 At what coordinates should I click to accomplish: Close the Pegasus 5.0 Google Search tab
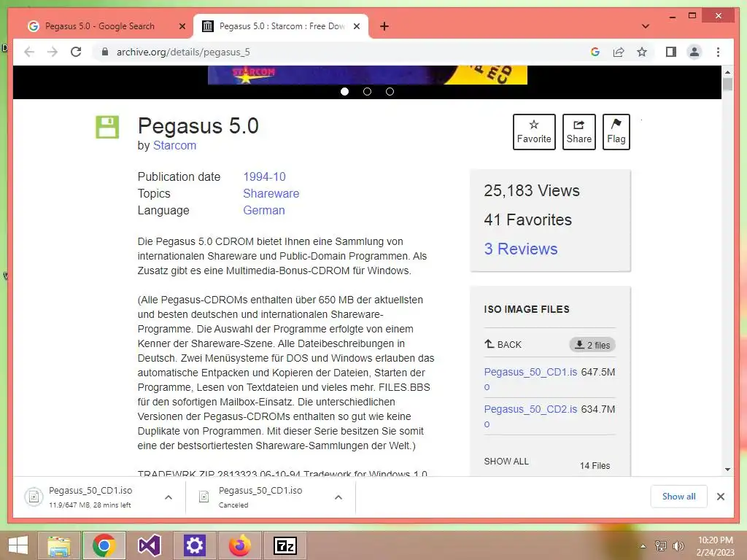tap(182, 26)
